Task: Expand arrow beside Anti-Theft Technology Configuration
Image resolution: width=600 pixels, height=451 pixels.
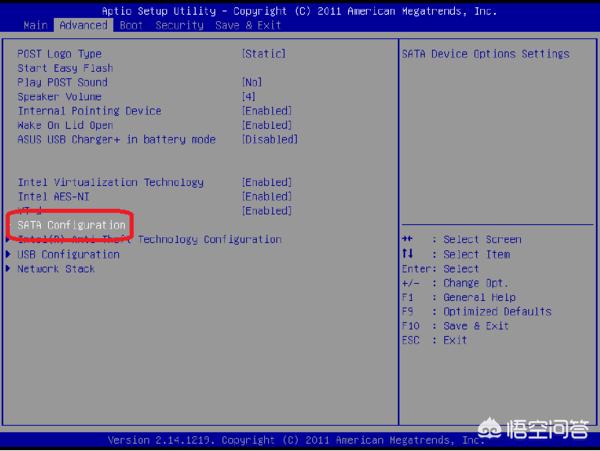Action: tap(8, 240)
